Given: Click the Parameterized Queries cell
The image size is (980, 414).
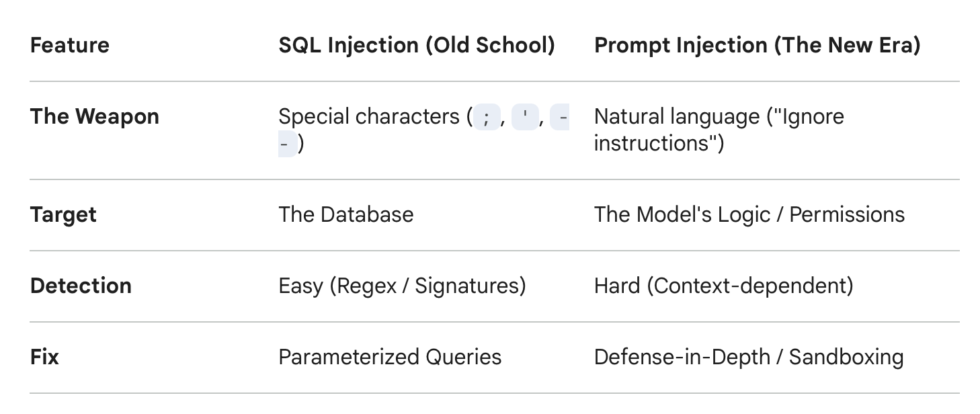Looking at the screenshot, I should [390, 357].
